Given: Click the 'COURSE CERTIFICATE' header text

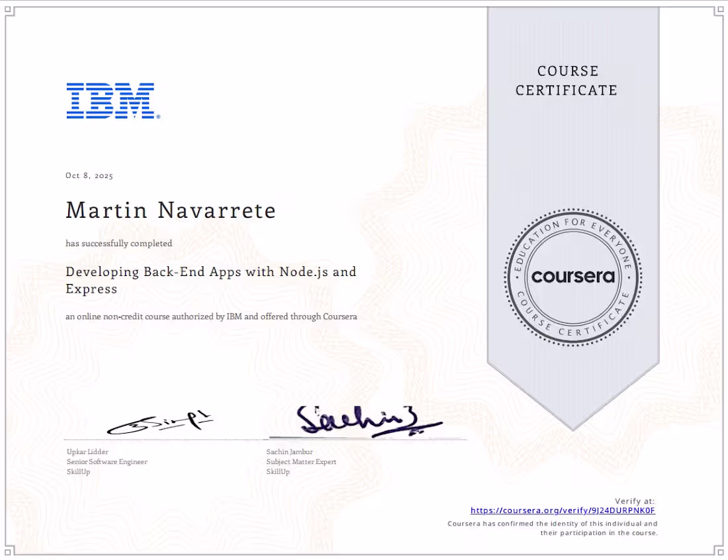Looking at the screenshot, I should click(x=567, y=81).
